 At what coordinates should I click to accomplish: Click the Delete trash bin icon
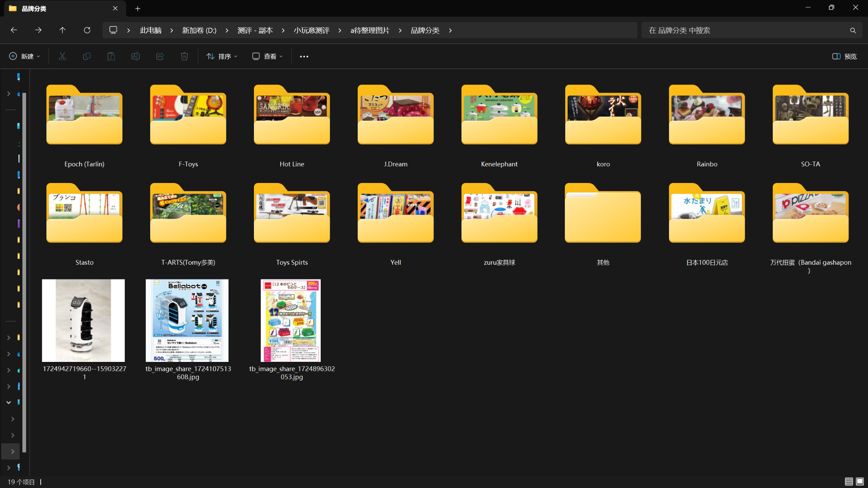pyautogui.click(x=184, y=57)
